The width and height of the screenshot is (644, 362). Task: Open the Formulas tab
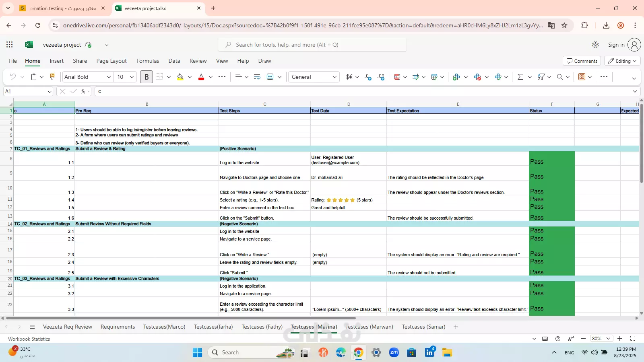[x=148, y=61]
